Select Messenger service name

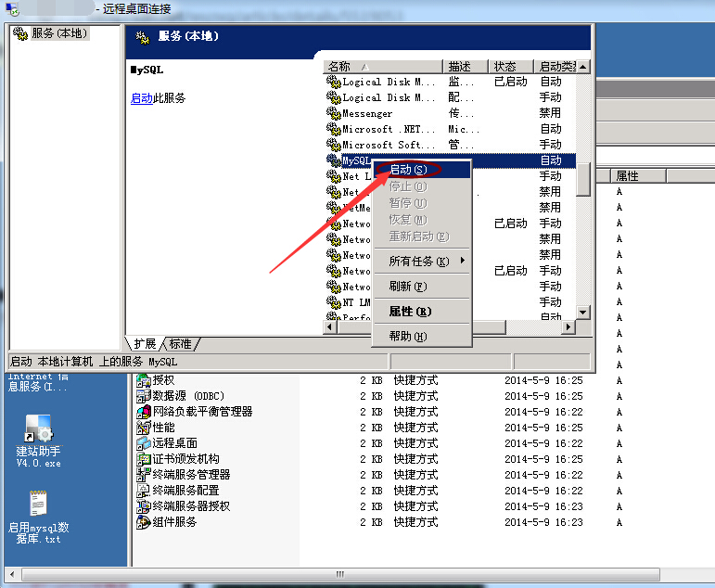point(367,113)
